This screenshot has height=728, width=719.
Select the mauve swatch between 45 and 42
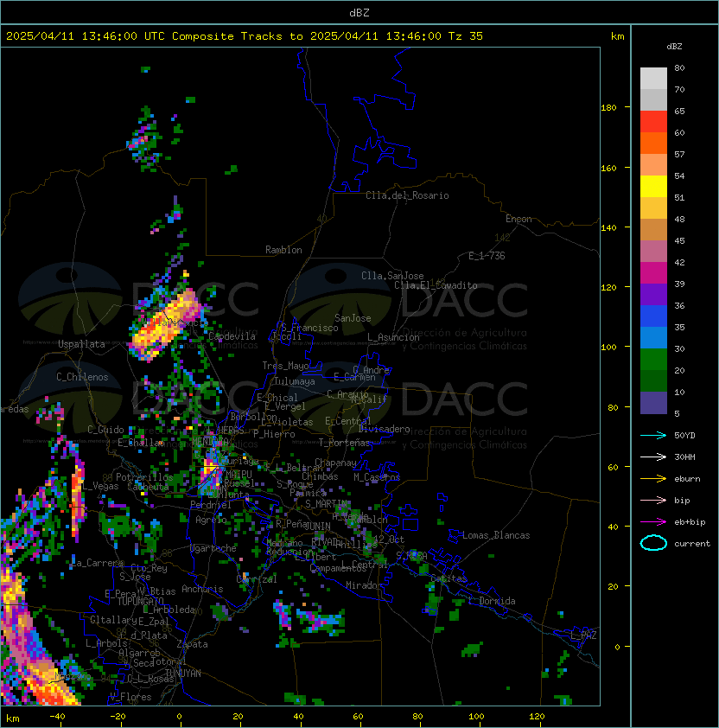pos(653,252)
